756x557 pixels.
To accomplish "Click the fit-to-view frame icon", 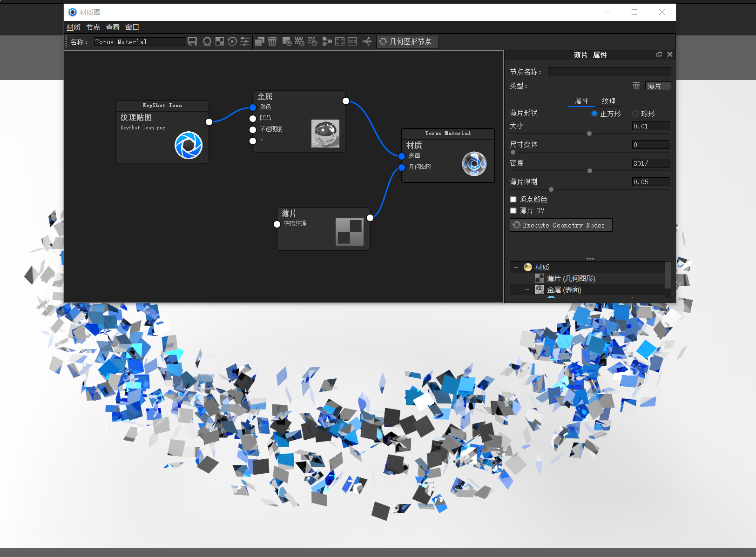I will pyautogui.click(x=340, y=42).
